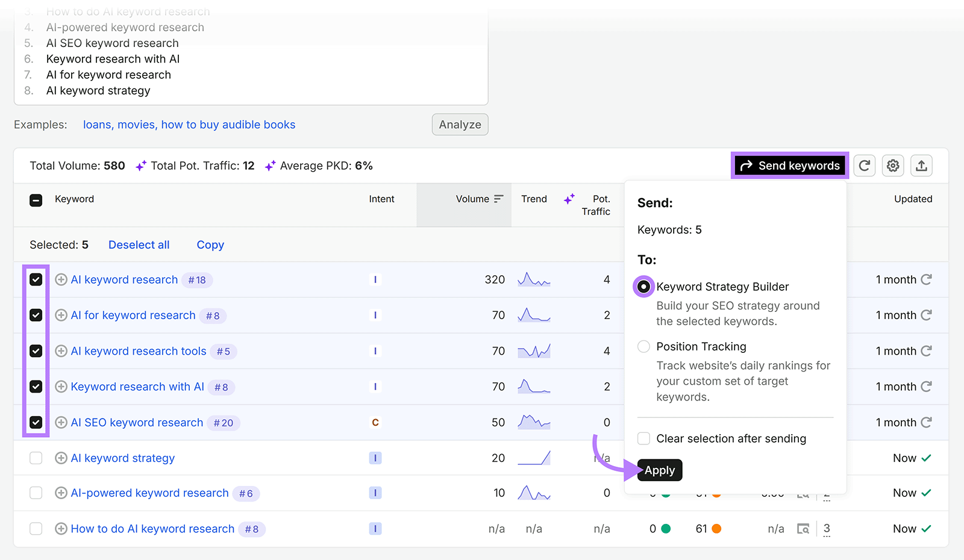The image size is (964, 560).
Task: Check the AI-powered keyword research checkbox
Action: pos(36,493)
